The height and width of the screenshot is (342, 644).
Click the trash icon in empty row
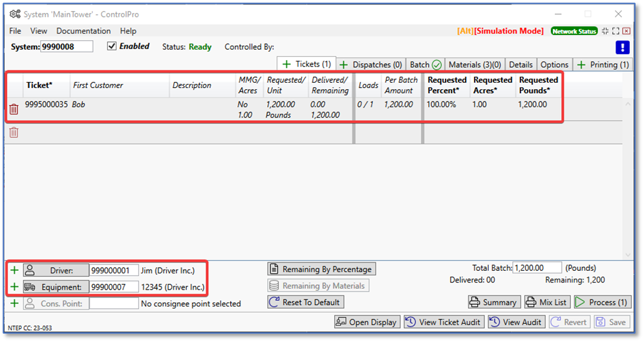click(14, 133)
